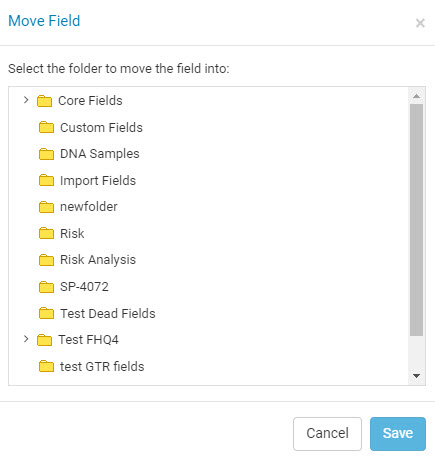Select the Risk Analysis folder

tap(98, 260)
